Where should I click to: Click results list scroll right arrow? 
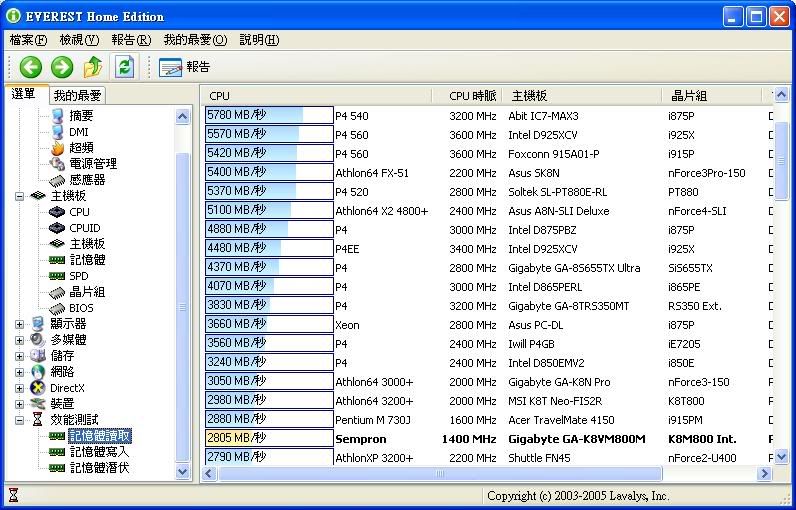(x=764, y=474)
